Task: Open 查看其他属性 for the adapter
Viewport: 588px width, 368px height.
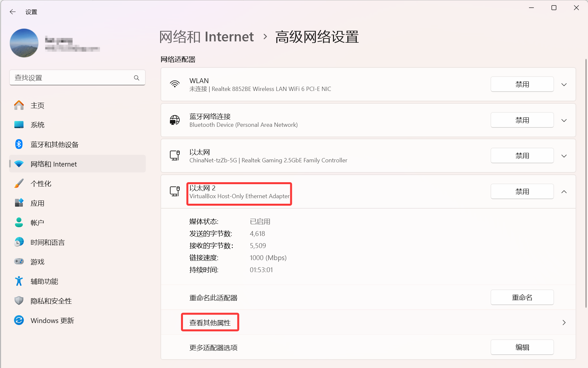Action: [x=210, y=323]
